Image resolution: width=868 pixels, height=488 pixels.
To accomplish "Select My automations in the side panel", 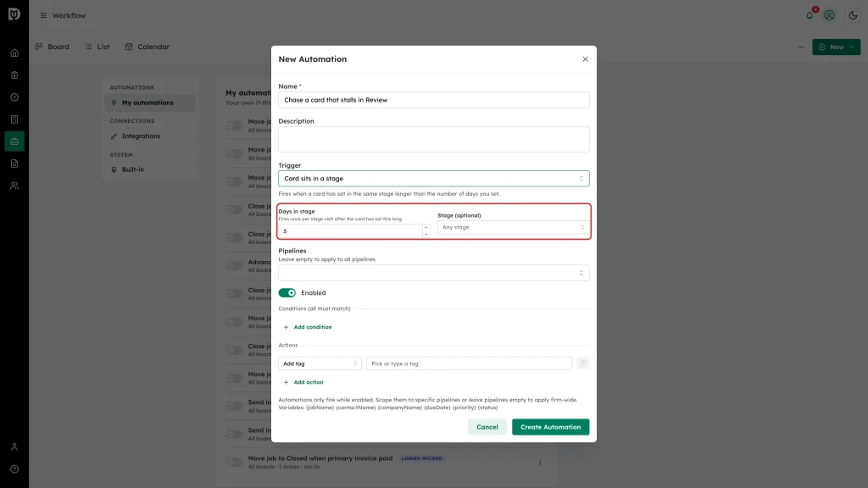I will [x=150, y=103].
